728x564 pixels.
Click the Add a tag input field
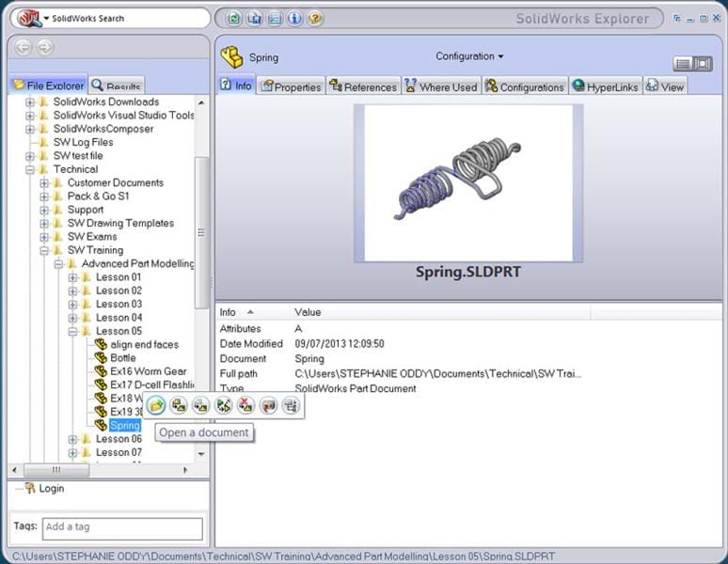(122, 528)
